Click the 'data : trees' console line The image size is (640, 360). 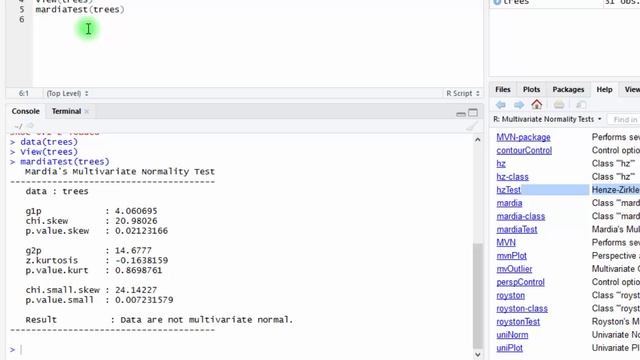57,191
